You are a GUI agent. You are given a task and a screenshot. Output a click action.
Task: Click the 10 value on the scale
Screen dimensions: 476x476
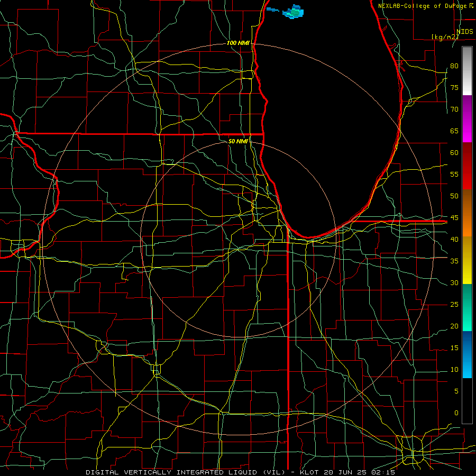[454, 370]
